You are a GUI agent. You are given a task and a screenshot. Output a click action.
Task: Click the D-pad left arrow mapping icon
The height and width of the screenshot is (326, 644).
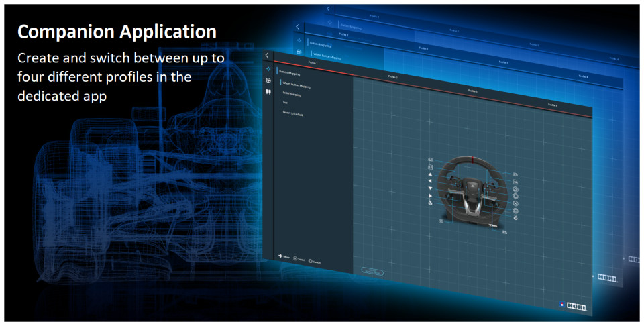(430, 181)
